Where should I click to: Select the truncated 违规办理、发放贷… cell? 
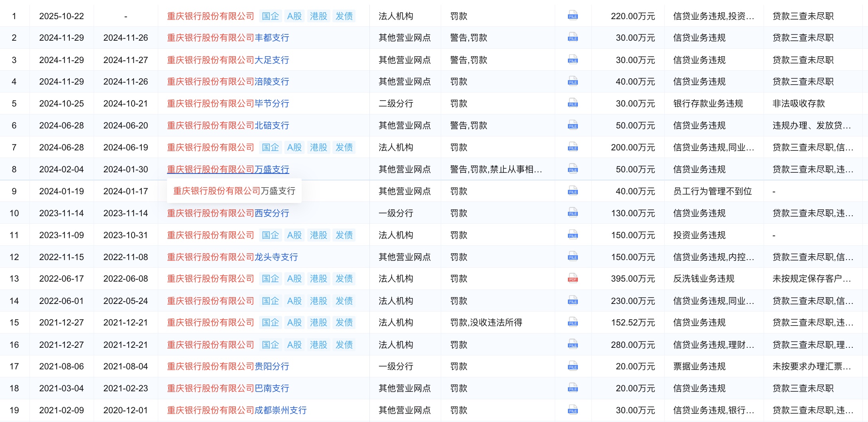pyautogui.click(x=812, y=126)
